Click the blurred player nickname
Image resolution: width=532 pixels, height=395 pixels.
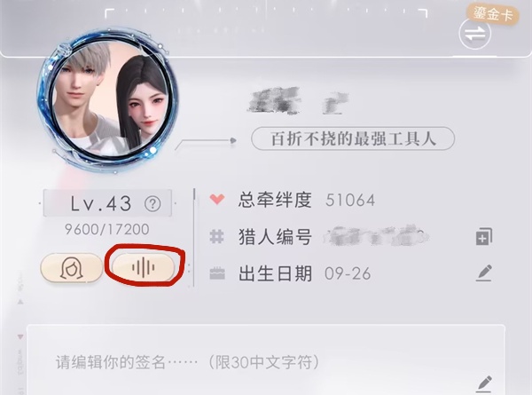[299, 100]
